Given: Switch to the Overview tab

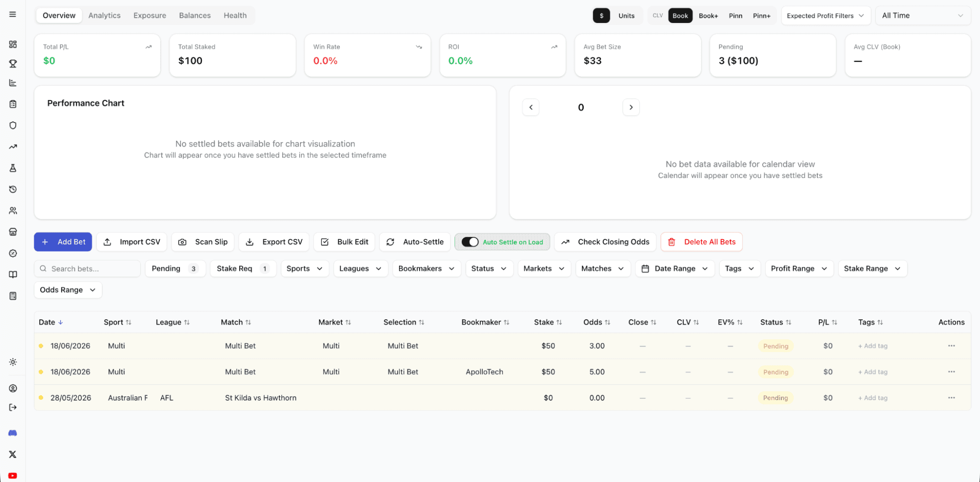Looking at the screenshot, I should (59, 16).
